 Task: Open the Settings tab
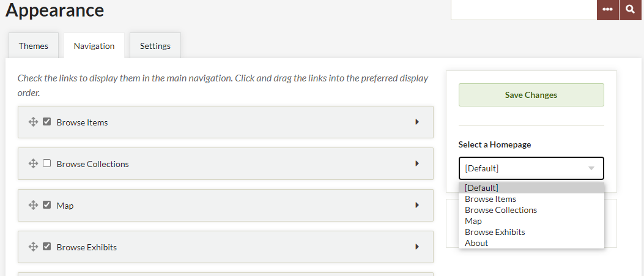point(155,46)
